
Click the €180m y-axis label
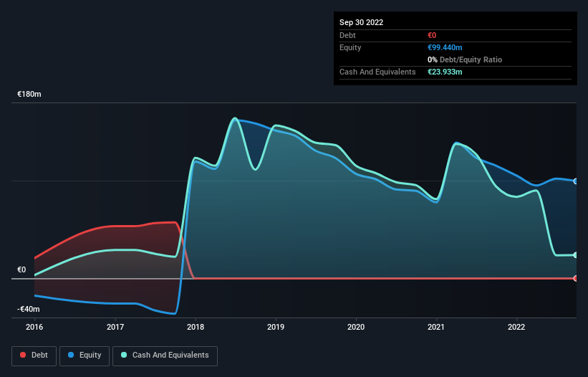click(x=29, y=94)
